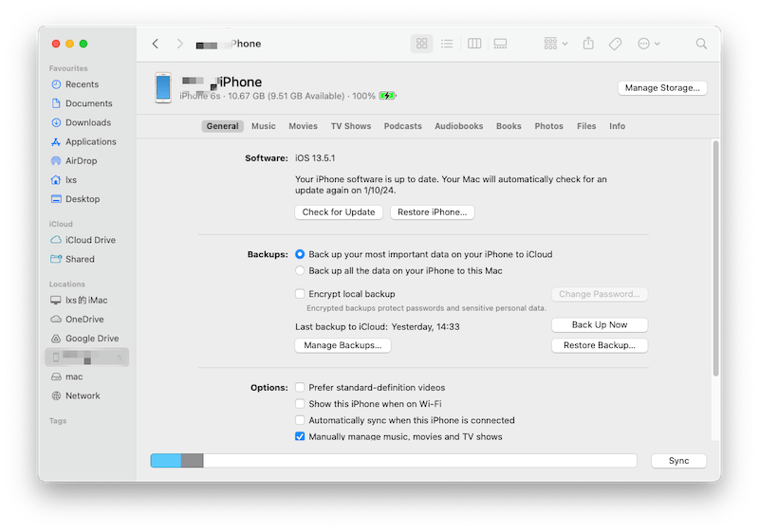Click the Change Password button
The width and height of the screenshot is (759, 532).
click(600, 294)
